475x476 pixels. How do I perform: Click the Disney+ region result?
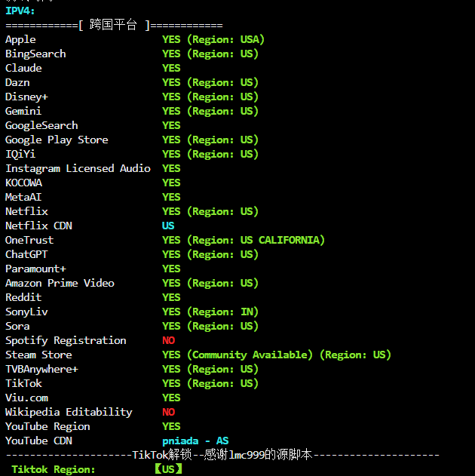point(210,97)
